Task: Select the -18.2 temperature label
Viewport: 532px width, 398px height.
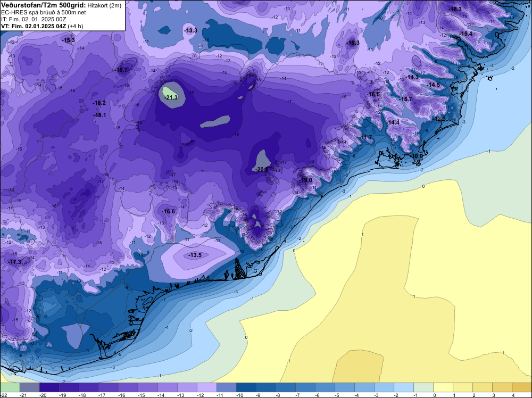Action: click(99, 103)
